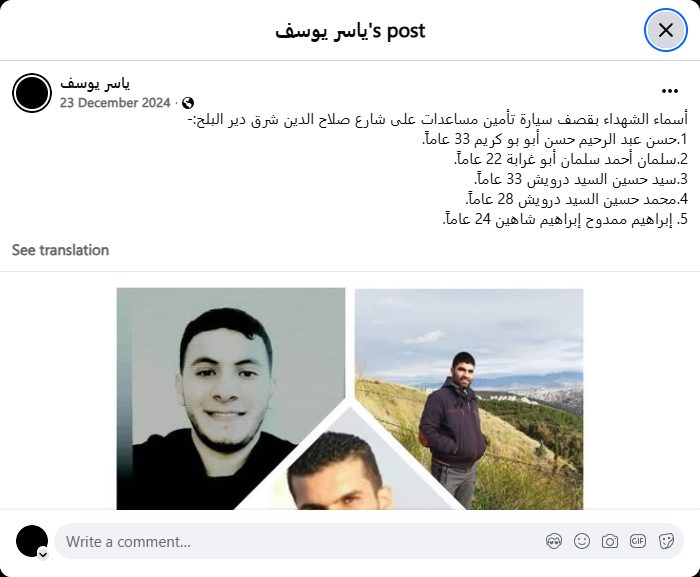Open the emoji picker in comment box
This screenshot has width=700, height=577.
click(x=582, y=541)
